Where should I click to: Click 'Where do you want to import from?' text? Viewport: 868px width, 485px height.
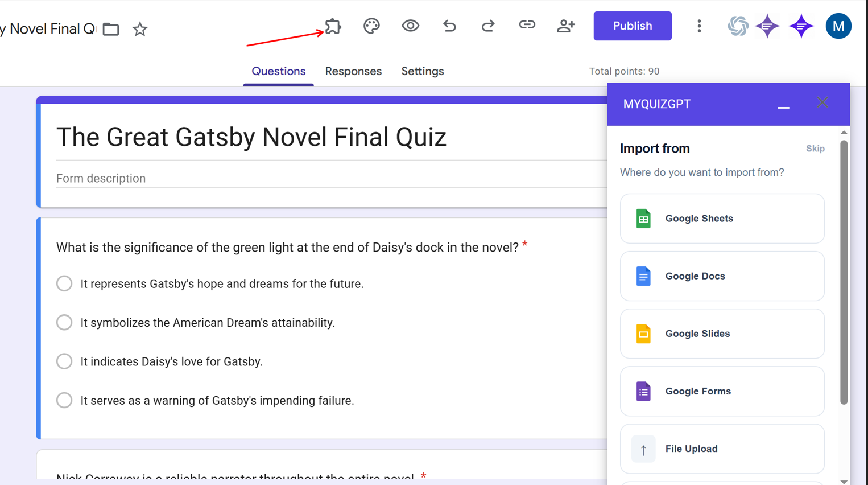[x=702, y=172]
